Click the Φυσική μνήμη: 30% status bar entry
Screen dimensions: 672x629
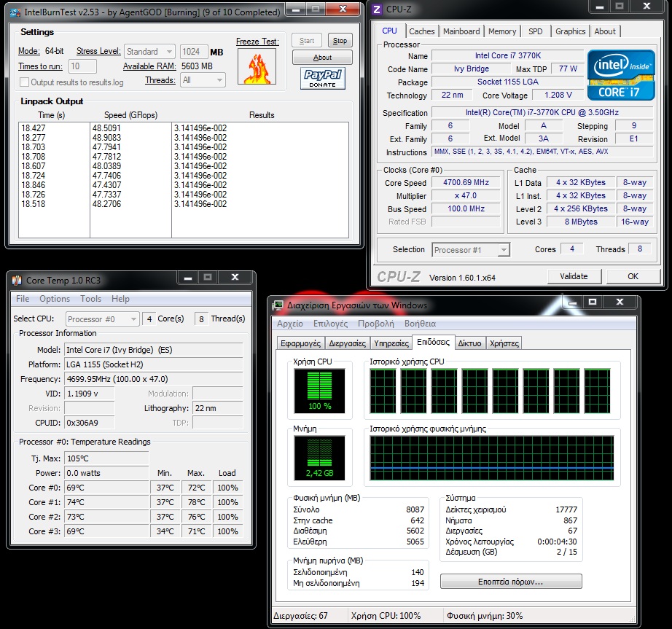click(x=485, y=616)
